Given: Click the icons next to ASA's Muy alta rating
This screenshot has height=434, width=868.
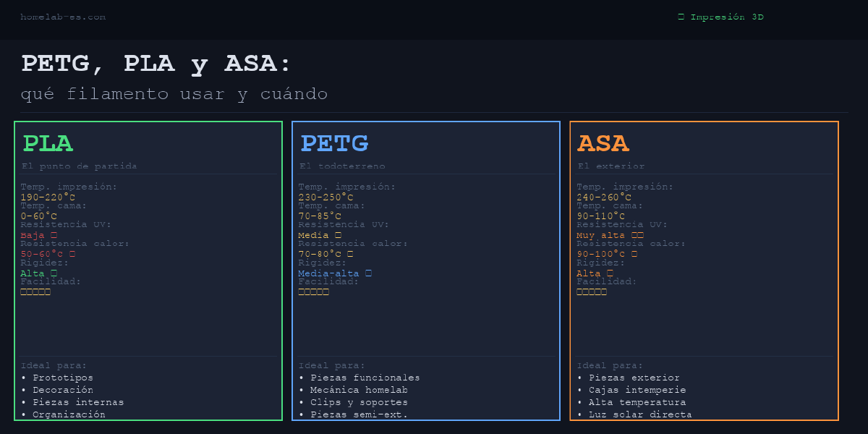Looking at the screenshot, I should pos(637,235).
